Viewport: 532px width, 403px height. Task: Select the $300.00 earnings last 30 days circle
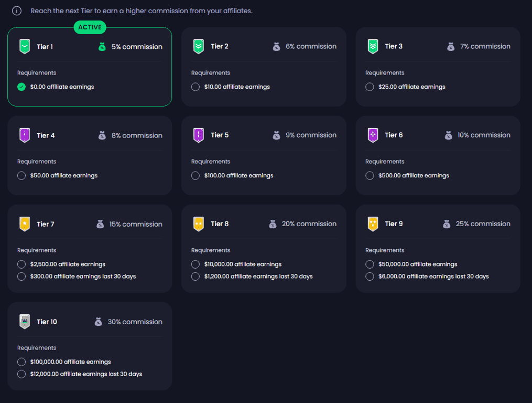21,277
